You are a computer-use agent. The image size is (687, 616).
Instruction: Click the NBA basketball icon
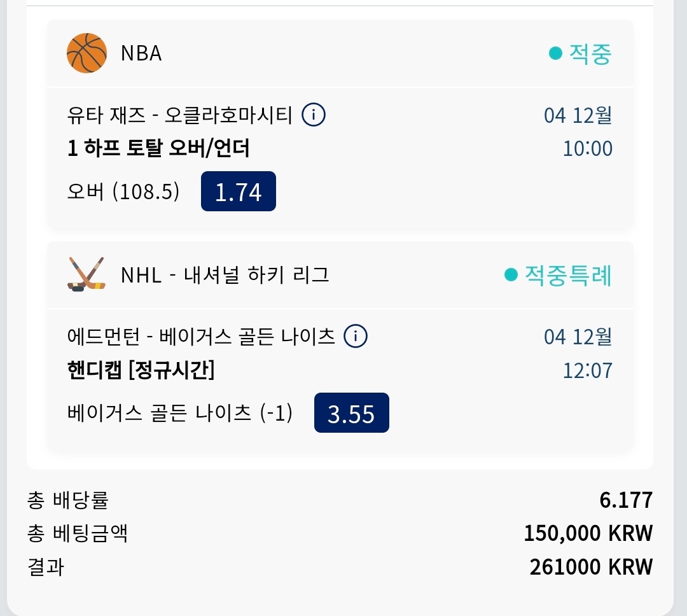click(87, 53)
